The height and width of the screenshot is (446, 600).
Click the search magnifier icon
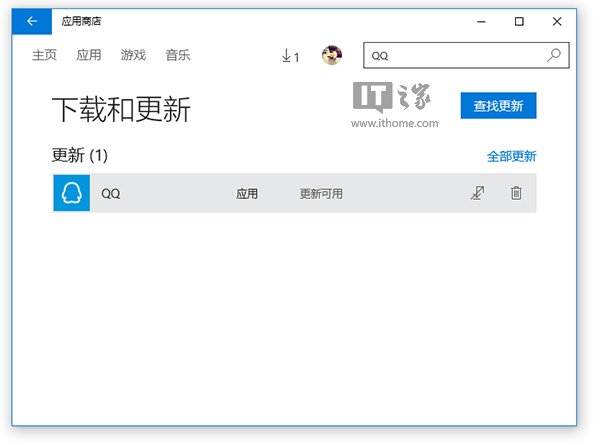click(x=554, y=55)
